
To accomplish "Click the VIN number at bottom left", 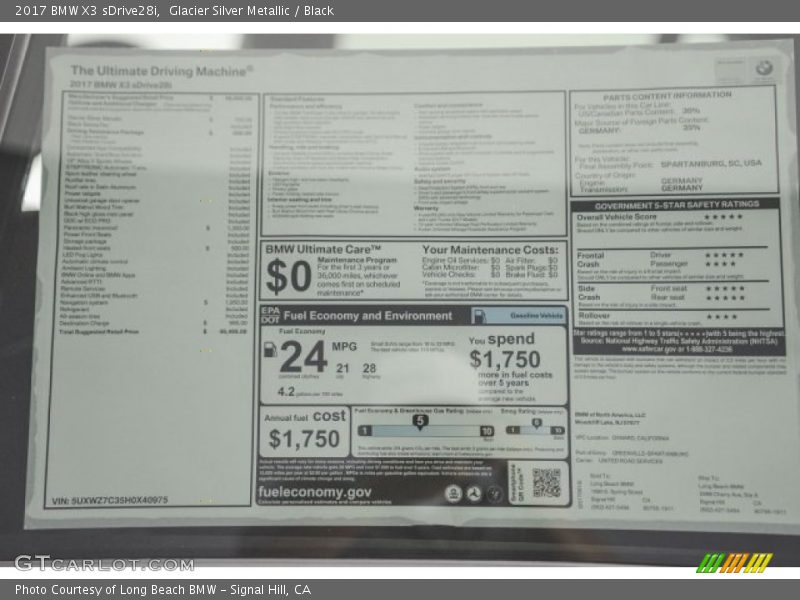I will 110,500.
